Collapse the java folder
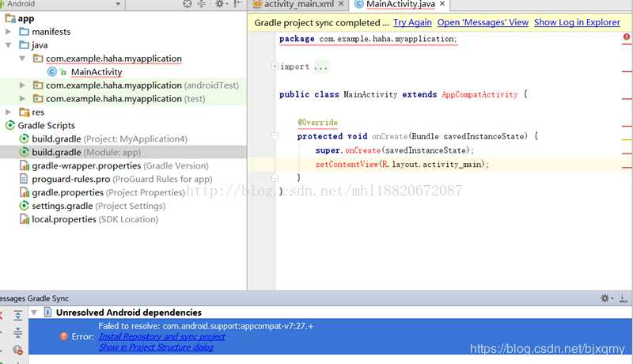The image size is (633, 364). 8,45
